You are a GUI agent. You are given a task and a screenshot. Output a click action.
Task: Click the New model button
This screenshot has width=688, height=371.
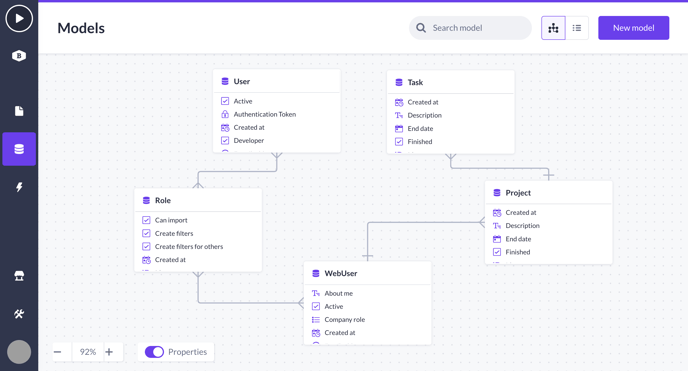[x=634, y=28]
